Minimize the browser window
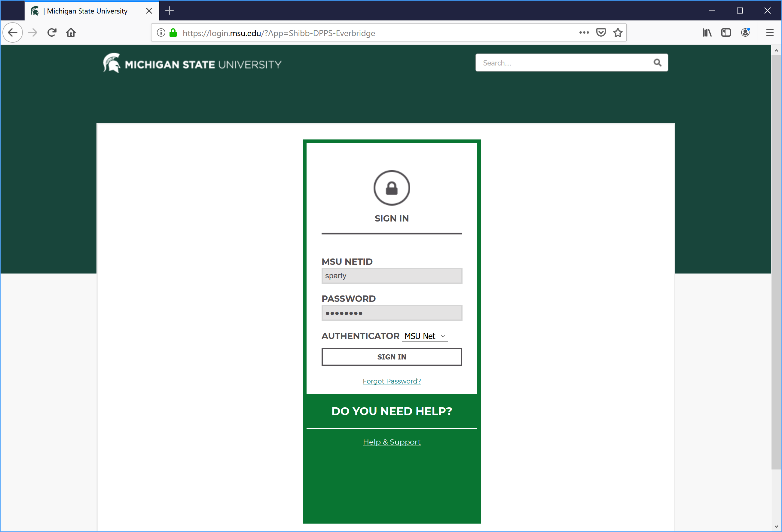Screen dimensions: 782x532 712,11
